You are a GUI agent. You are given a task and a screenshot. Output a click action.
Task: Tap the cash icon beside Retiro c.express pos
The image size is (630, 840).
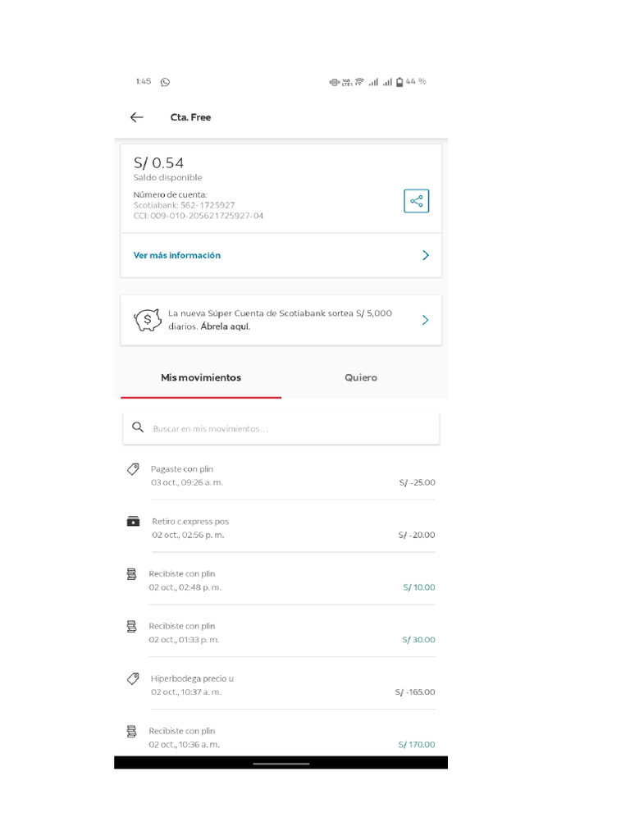point(133,522)
